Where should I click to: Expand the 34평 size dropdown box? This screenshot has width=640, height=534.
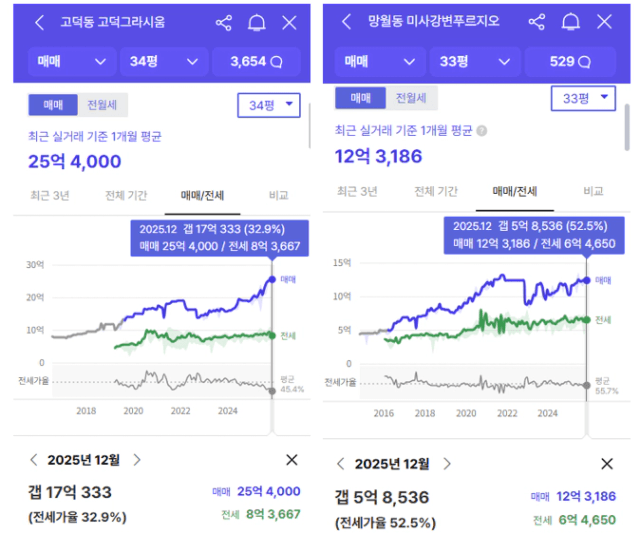pyautogui.click(x=271, y=104)
